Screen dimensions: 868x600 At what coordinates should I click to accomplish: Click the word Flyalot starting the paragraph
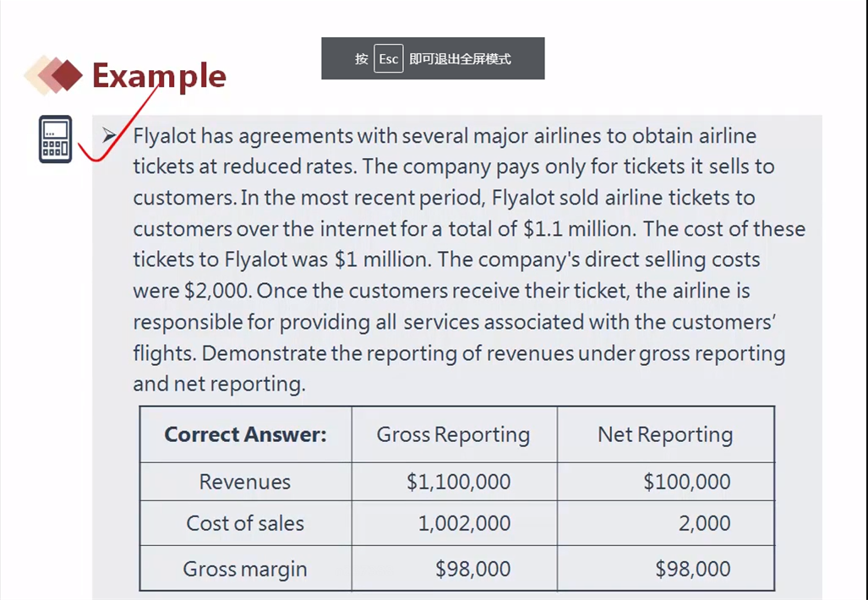165,137
